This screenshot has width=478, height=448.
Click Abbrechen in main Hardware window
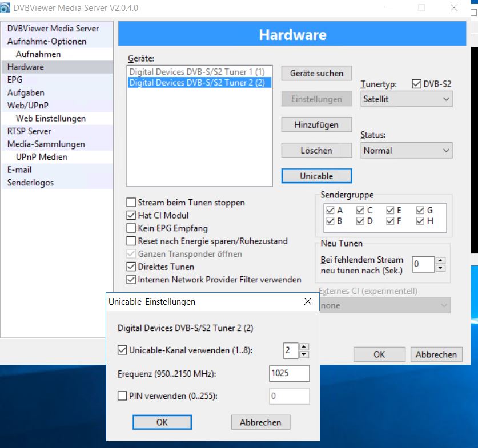click(436, 354)
